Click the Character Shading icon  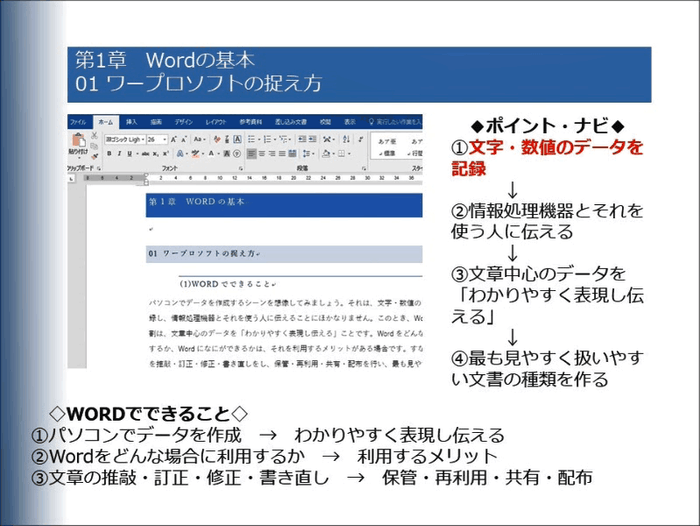(227, 154)
